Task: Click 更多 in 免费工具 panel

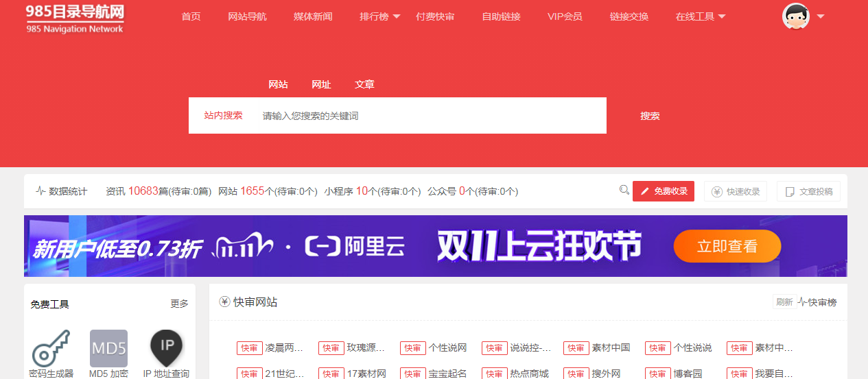Action: [179, 304]
